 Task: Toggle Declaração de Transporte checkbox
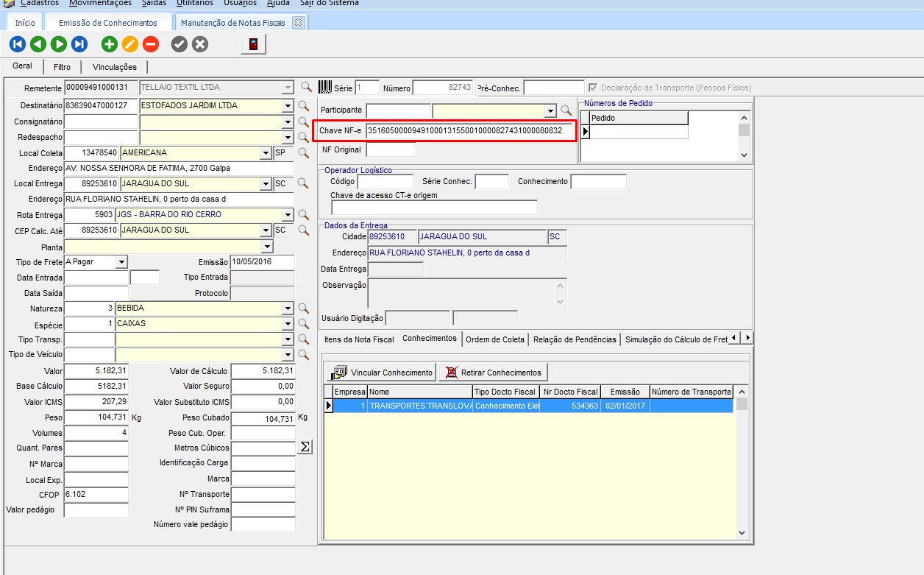593,88
